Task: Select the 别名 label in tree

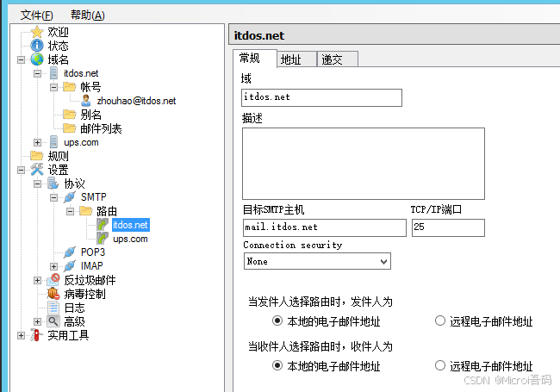Action: (x=90, y=115)
